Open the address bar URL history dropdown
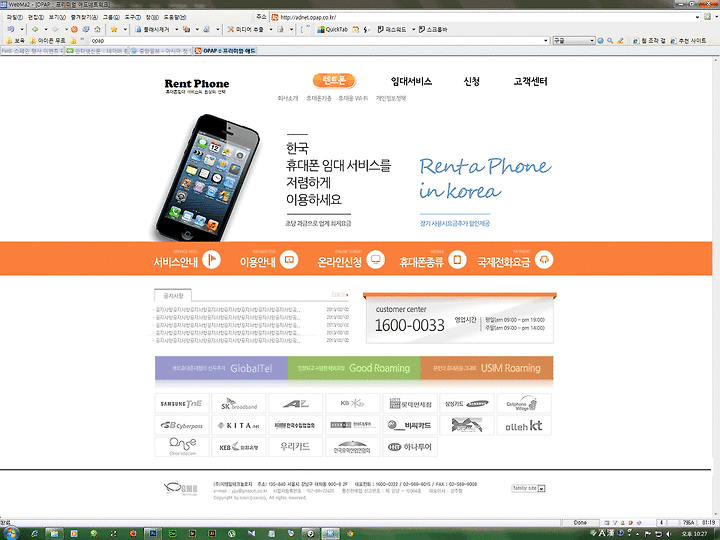 click(697, 17)
